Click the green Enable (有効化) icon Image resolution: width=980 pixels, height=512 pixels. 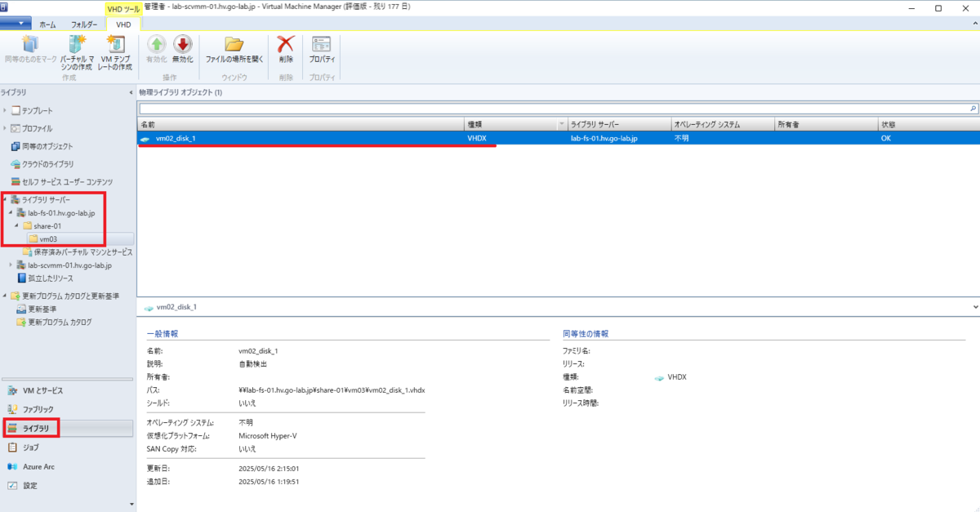pyautogui.click(x=156, y=44)
